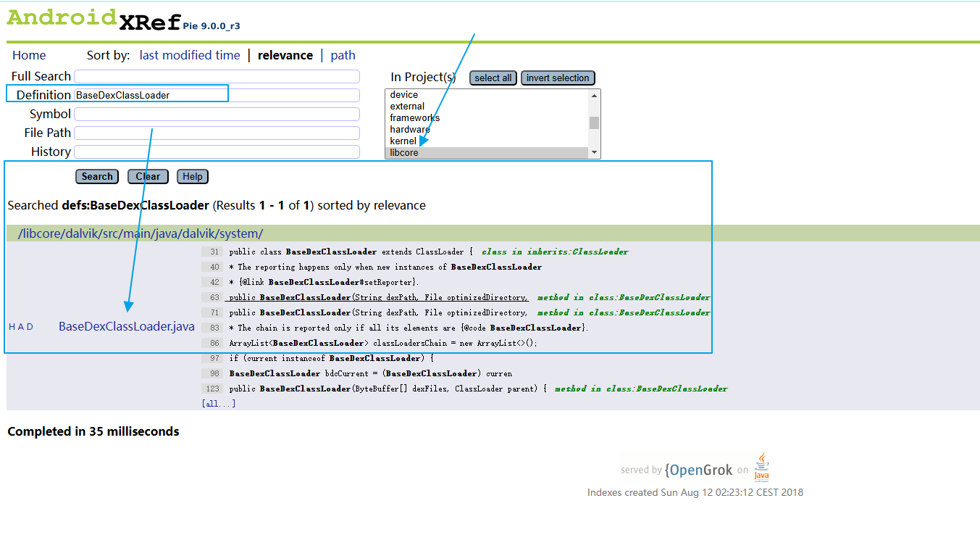
Task: Go to result line 97 instanceof check
Action: (x=317, y=358)
